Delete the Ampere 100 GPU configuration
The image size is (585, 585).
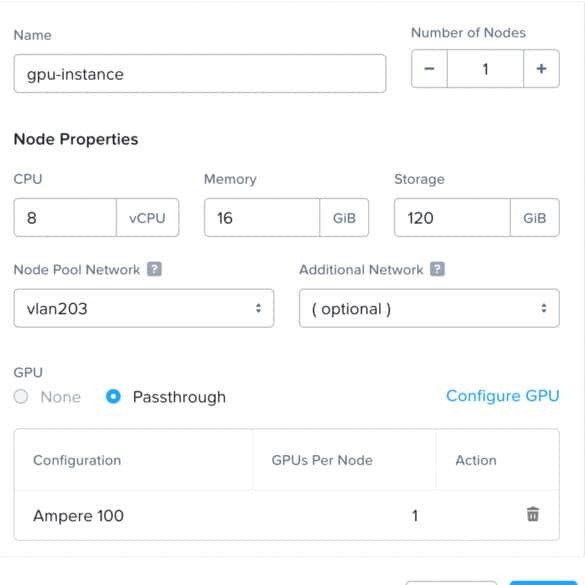pyautogui.click(x=532, y=514)
